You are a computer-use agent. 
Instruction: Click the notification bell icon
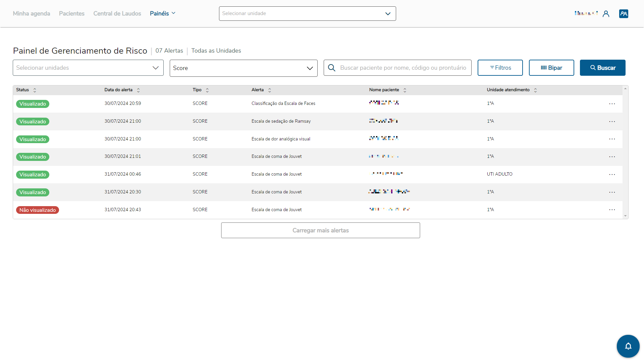click(628, 346)
